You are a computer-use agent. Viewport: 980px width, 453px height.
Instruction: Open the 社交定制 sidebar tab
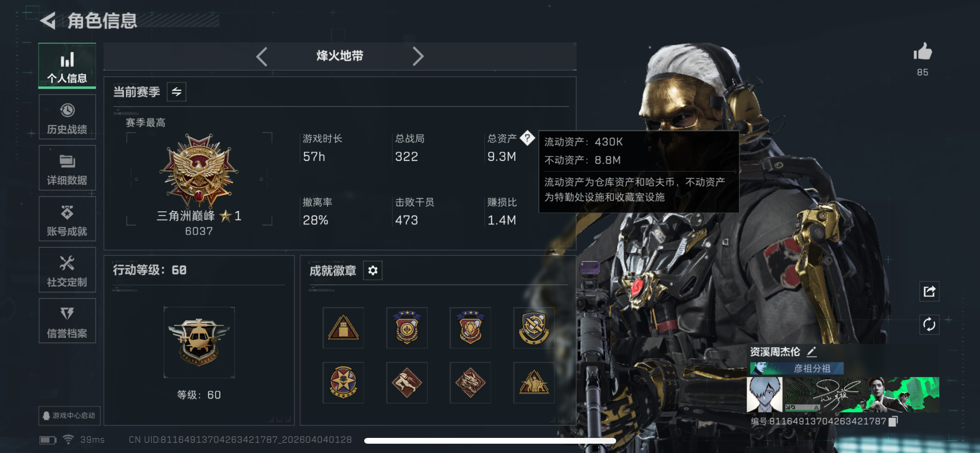[67, 270]
